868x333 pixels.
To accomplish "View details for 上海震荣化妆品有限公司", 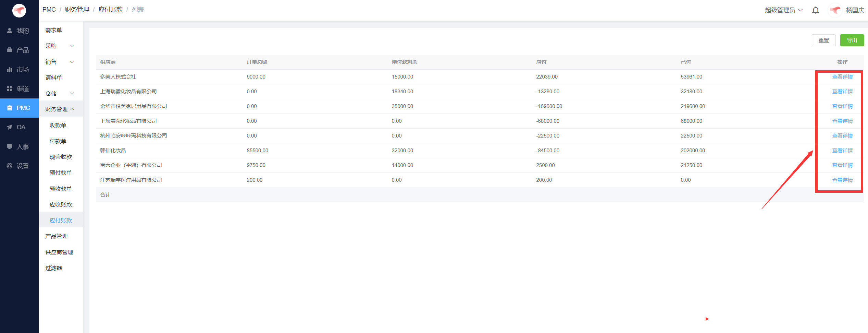I will pos(842,121).
